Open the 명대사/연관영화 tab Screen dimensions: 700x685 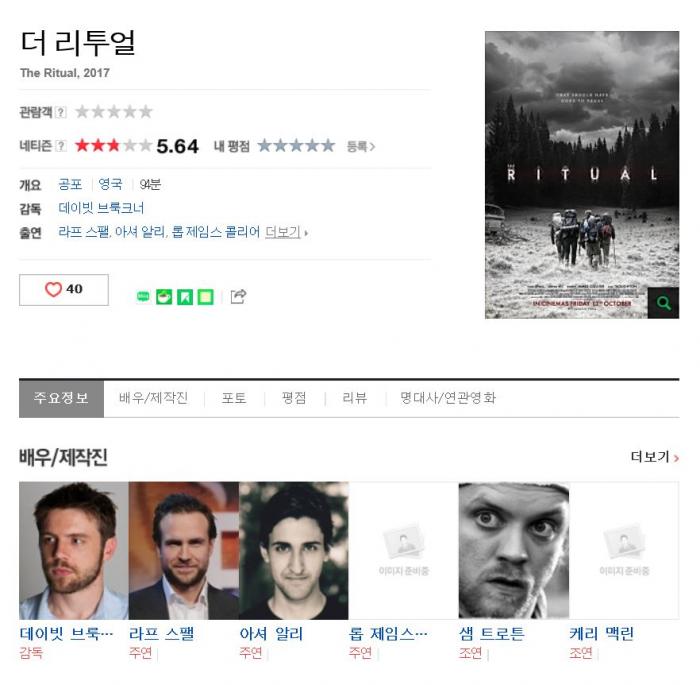(448, 398)
